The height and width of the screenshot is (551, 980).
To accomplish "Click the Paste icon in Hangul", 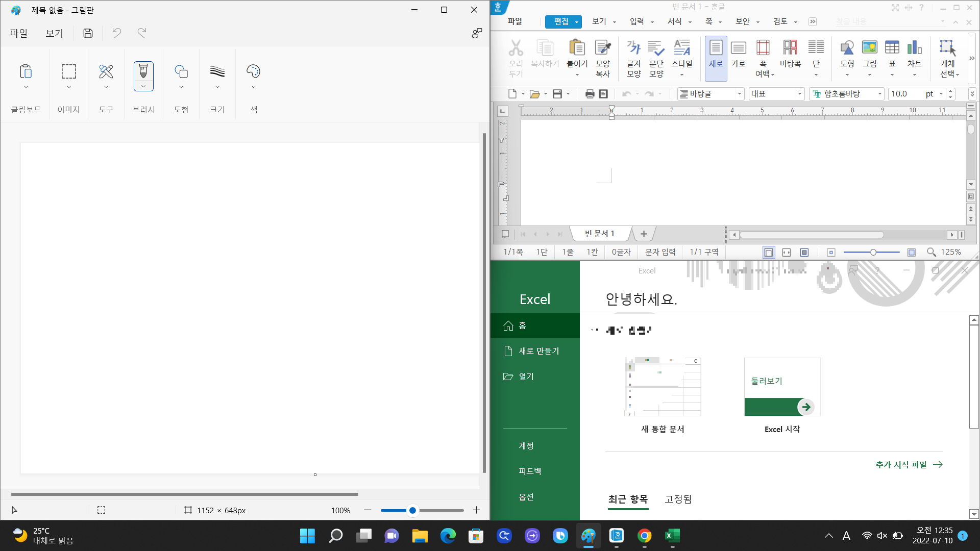I will click(577, 48).
